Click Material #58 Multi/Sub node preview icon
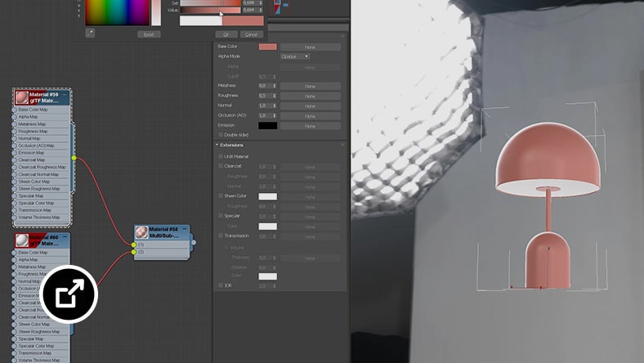The image size is (644, 363). tap(142, 233)
